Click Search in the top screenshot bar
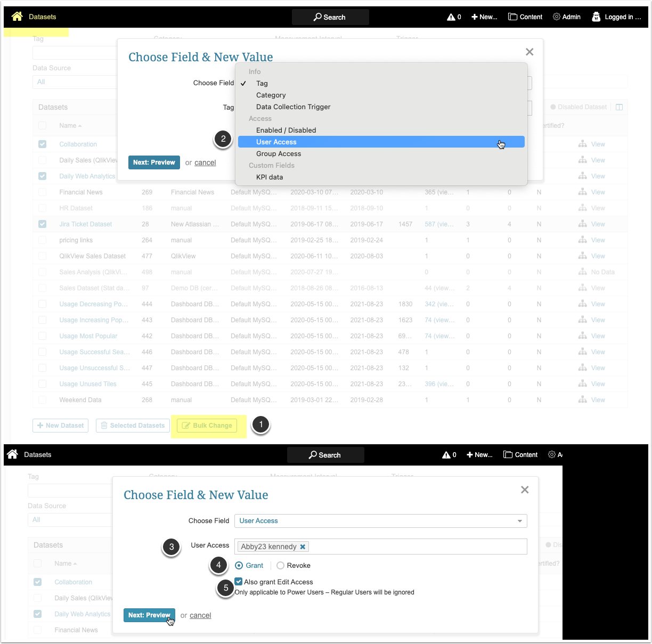 click(330, 17)
